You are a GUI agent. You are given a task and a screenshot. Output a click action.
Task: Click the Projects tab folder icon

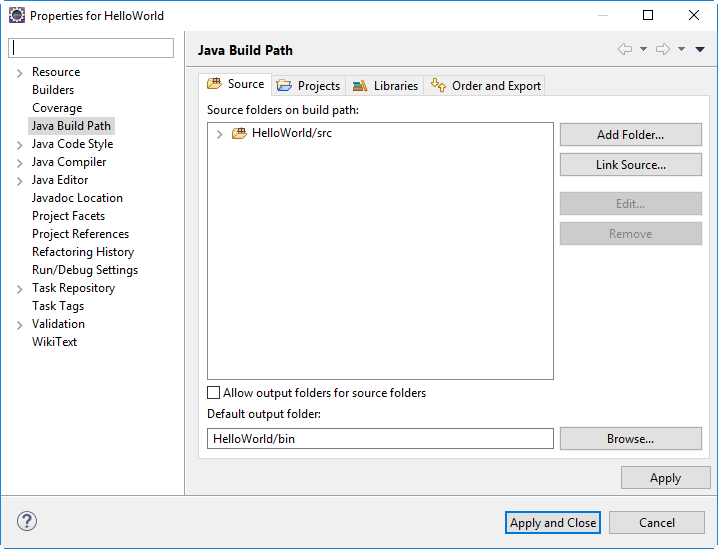[x=284, y=85]
